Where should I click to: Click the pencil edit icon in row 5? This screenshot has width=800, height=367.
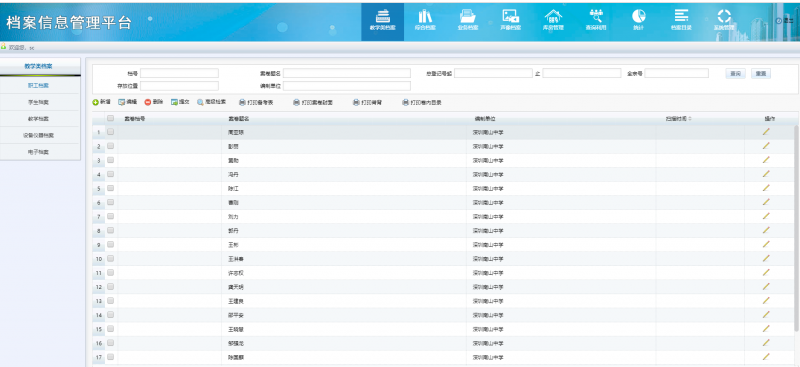click(x=766, y=188)
